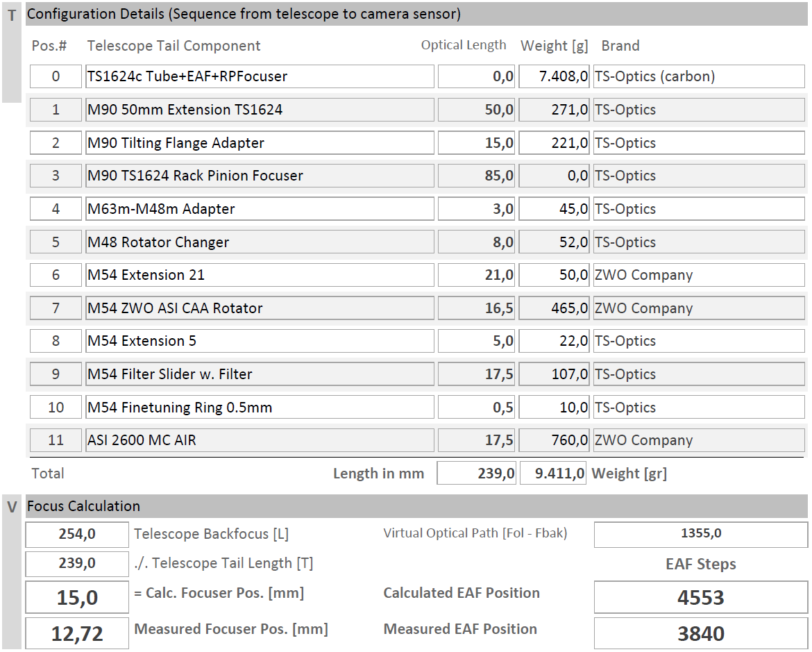The width and height of the screenshot is (812, 652).
Task: Click the M90 TS1624 Rack Pinion Focuser field
Action: coord(260,176)
